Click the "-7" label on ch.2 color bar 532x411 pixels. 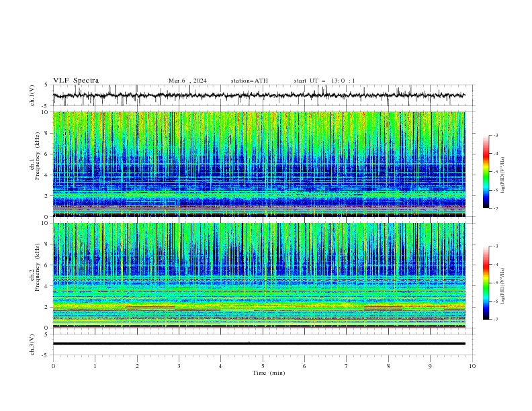[x=495, y=320]
